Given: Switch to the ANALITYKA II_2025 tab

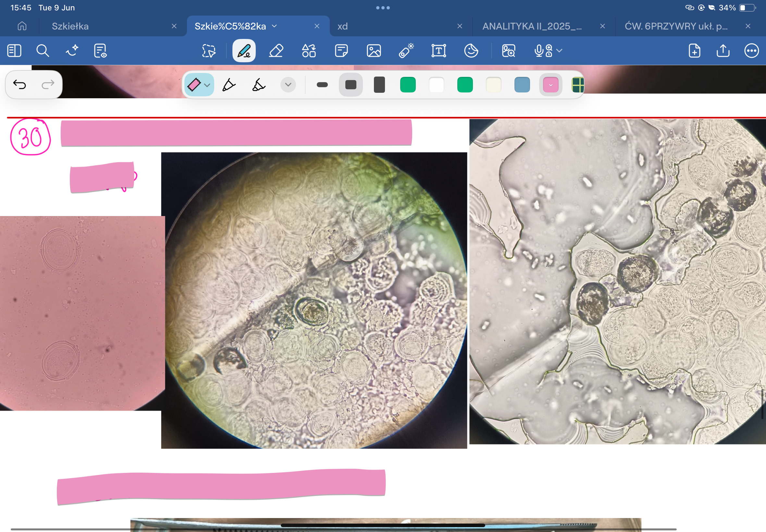Looking at the screenshot, I should pos(532,26).
